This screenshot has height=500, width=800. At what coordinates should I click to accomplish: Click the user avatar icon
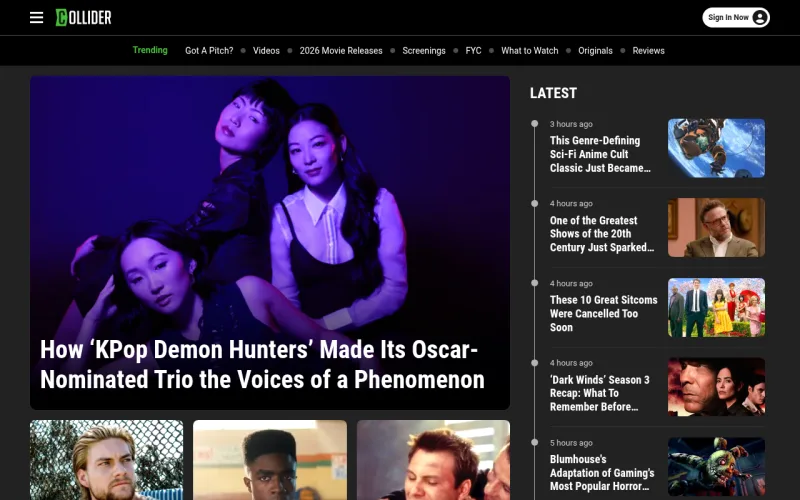759,17
